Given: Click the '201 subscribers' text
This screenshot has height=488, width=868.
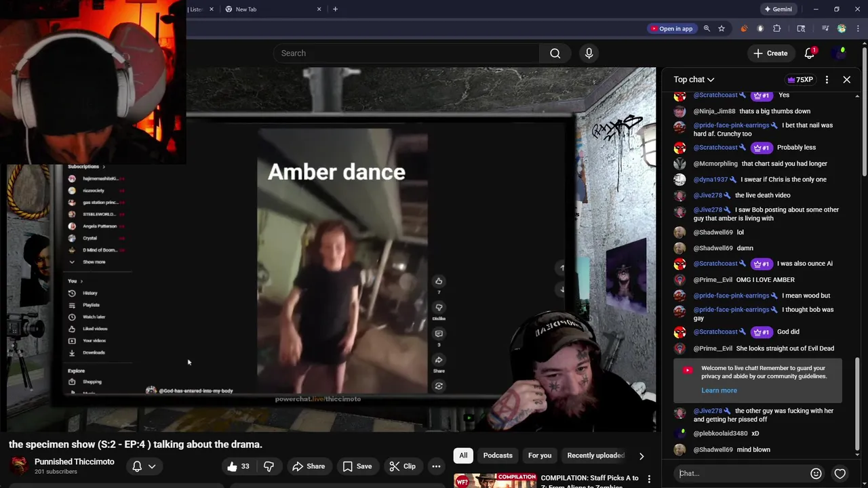Looking at the screenshot, I should coord(56,472).
